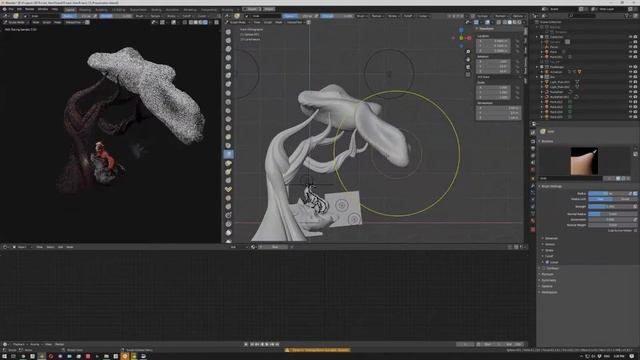Collapse the Brush Settings panel header

551,186
